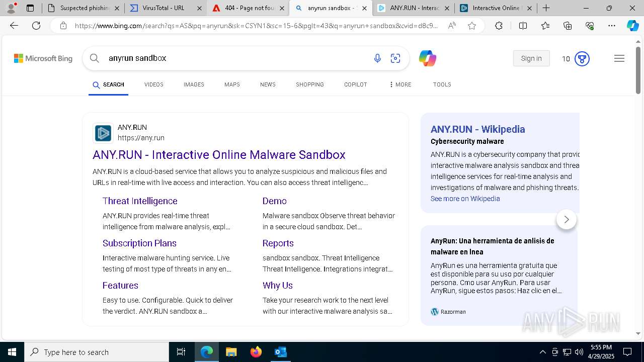
Task: Open Microsoft Rewards medal icon
Action: pyautogui.click(x=582, y=59)
